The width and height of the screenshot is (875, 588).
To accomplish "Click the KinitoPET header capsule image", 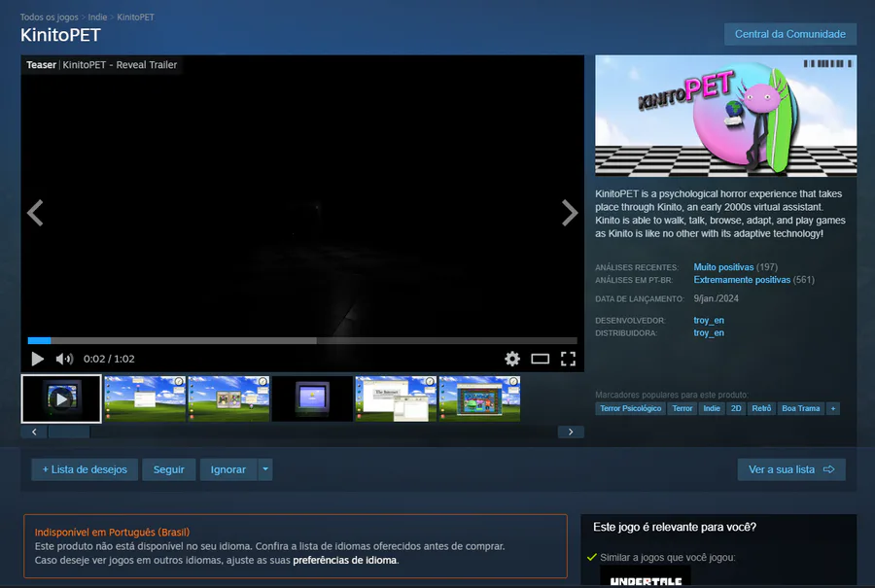I will tap(726, 116).
